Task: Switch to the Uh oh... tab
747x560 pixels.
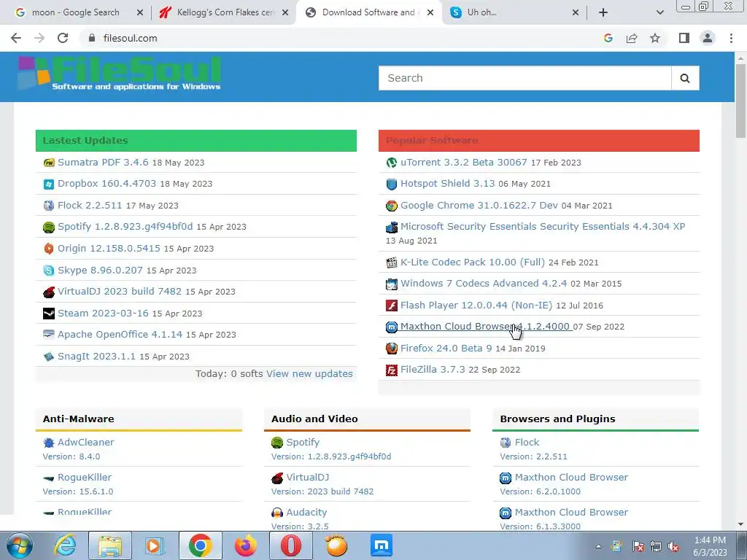Action: 481,12
